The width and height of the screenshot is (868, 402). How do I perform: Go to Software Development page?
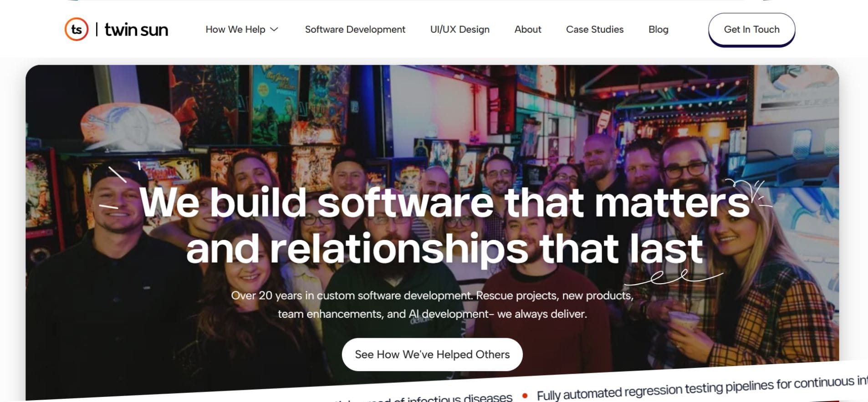[355, 29]
